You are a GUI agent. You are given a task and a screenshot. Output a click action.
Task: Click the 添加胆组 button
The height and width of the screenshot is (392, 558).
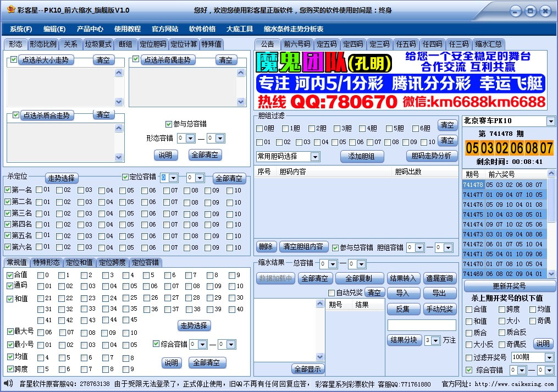point(361,157)
